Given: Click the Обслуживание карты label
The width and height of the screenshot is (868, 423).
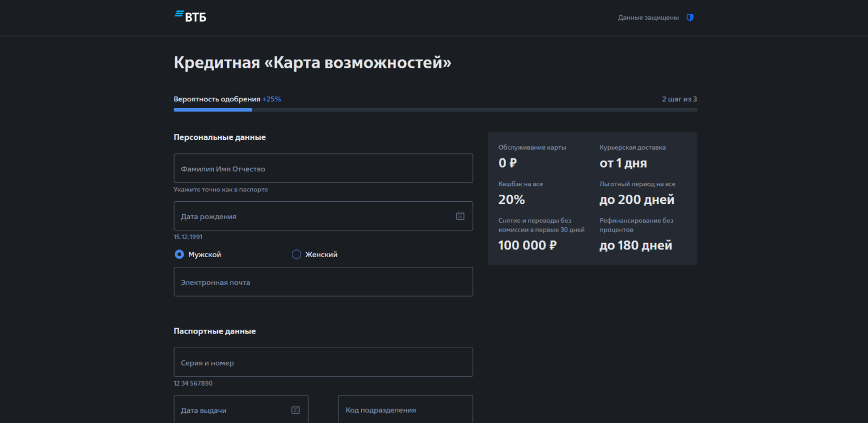Looking at the screenshot, I should [532, 148].
